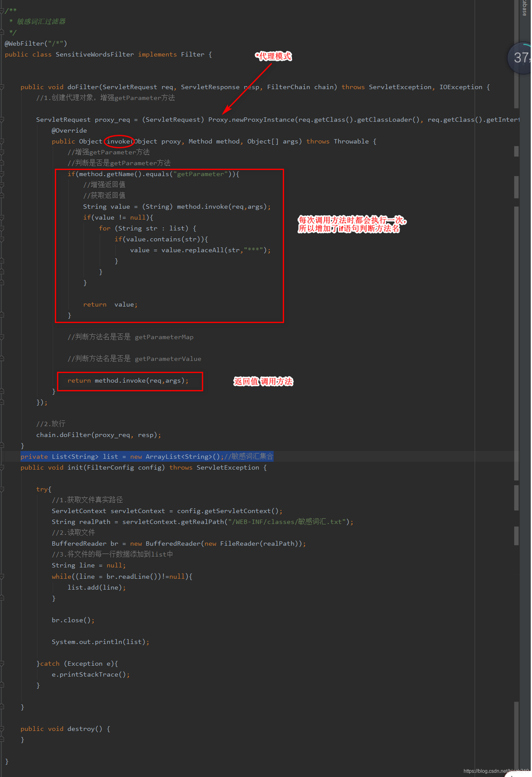Image resolution: width=532 pixels, height=777 pixels.
Task: Click the 37% floating memory widget
Action: pyautogui.click(x=520, y=58)
